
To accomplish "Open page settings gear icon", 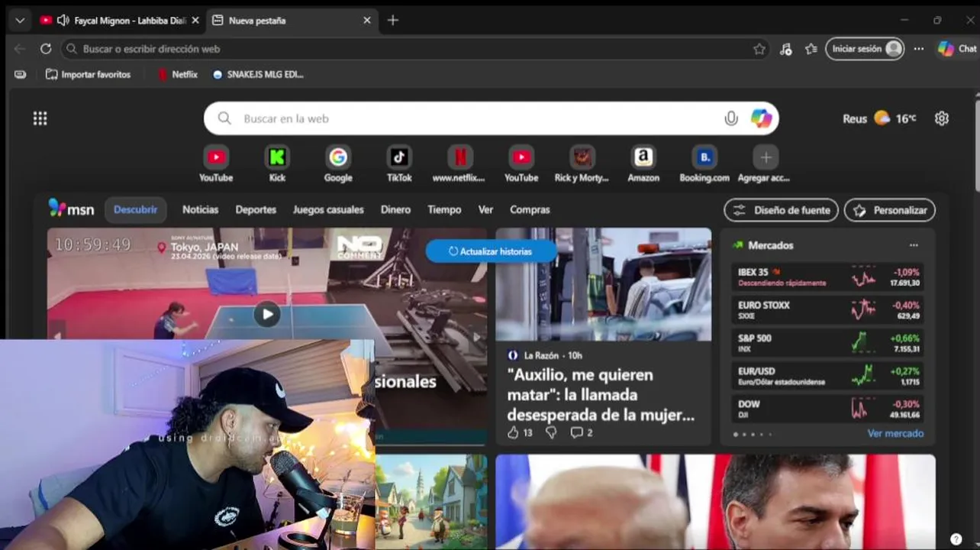I will point(942,118).
